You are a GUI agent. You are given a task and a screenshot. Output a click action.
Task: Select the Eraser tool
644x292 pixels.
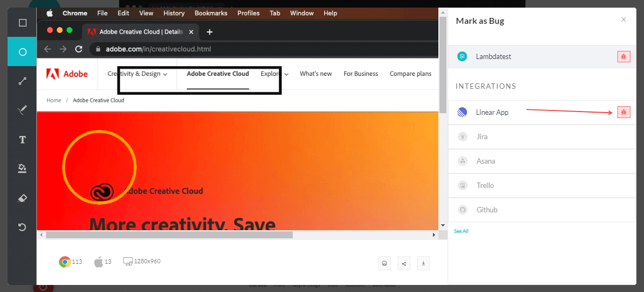coord(22,198)
